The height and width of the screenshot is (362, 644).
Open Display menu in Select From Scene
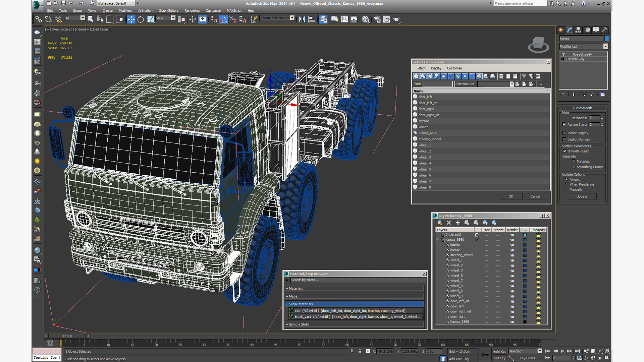coord(436,68)
